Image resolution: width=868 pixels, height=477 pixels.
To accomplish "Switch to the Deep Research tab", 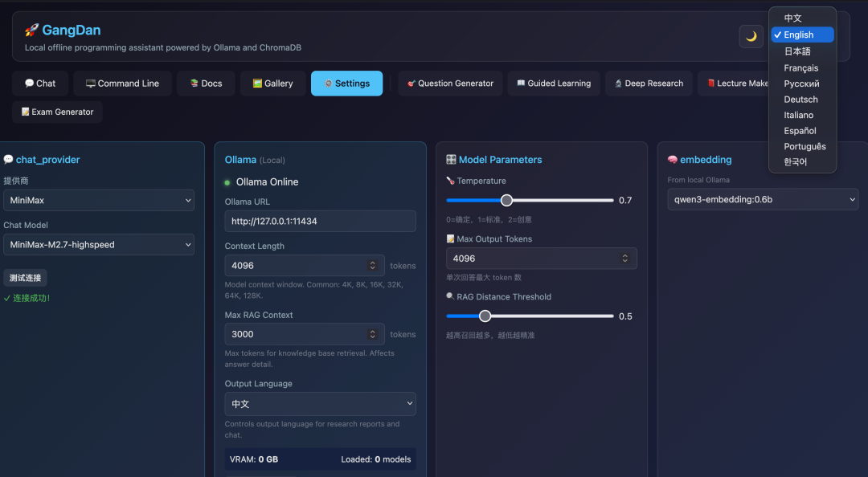I will (x=649, y=84).
